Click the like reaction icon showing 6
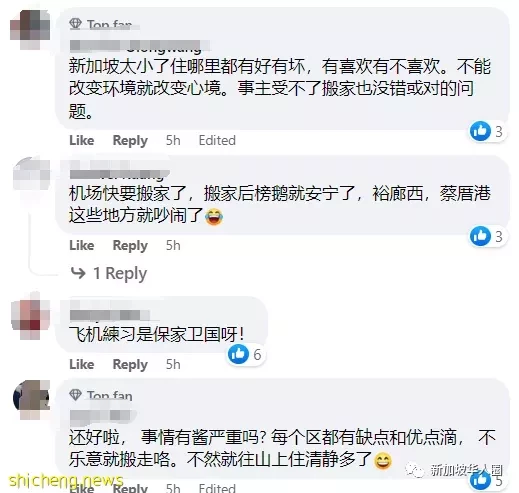Image resolution: width=519 pixels, height=493 pixels. coord(238,354)
